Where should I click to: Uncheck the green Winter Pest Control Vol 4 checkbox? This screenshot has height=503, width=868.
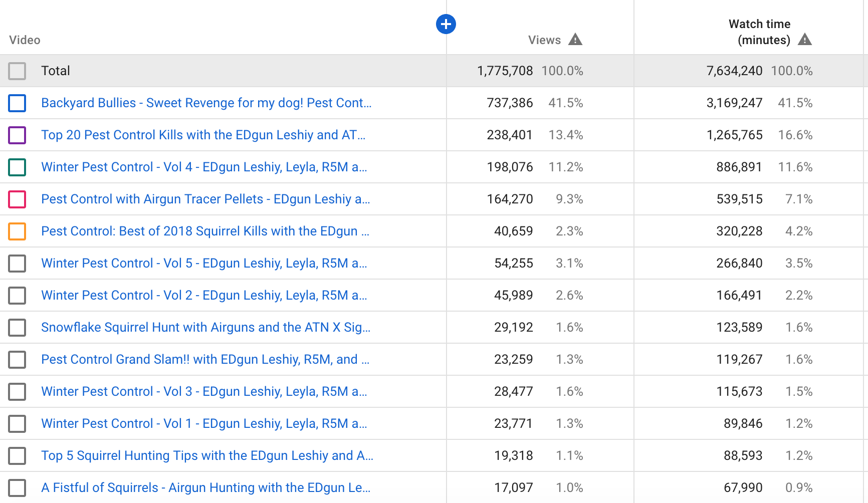pos(17,167)
